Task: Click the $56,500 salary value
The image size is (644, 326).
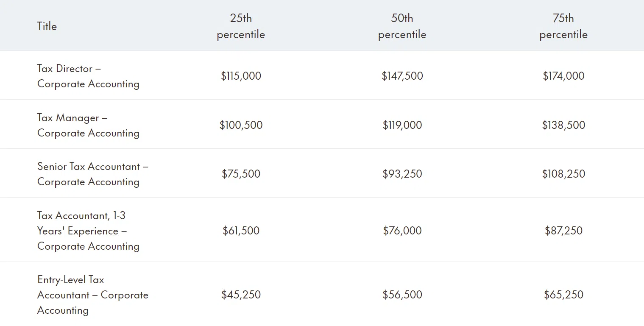Action: pos(402,295)
